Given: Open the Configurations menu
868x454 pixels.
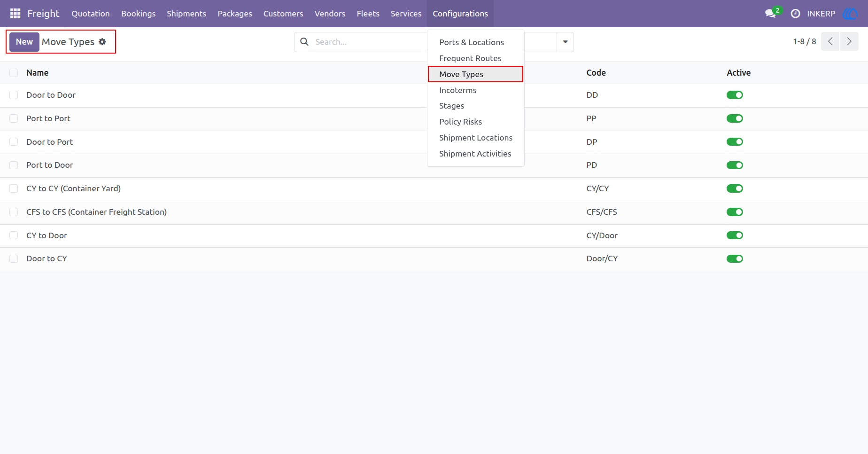Looking at the screenshot, I should (x=460, y=14).
